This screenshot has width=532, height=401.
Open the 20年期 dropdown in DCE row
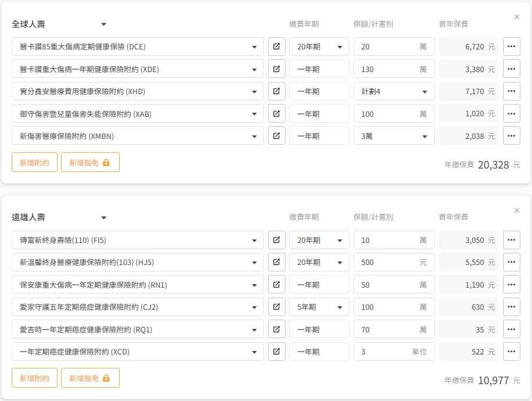click(x=319, y=46)
